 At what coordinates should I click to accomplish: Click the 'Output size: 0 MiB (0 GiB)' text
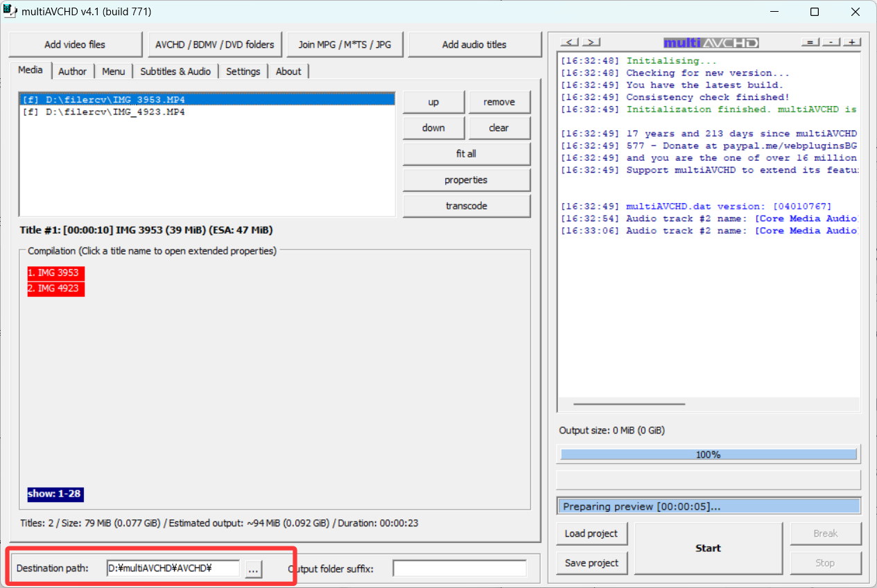pos(611,431)
